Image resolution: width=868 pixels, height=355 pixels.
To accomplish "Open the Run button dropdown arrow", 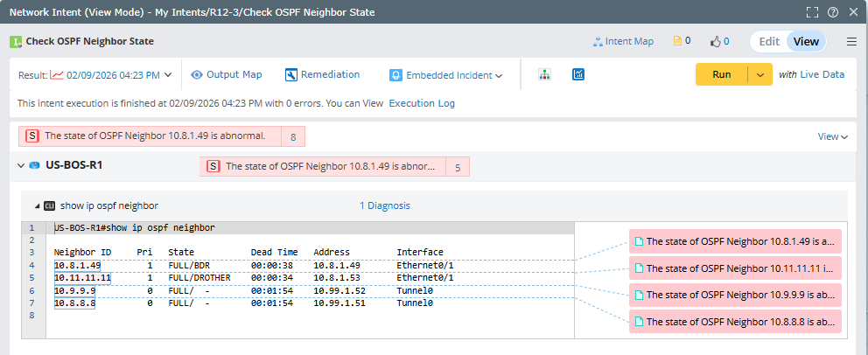I will pyautogui.click(x=760, y=74).
